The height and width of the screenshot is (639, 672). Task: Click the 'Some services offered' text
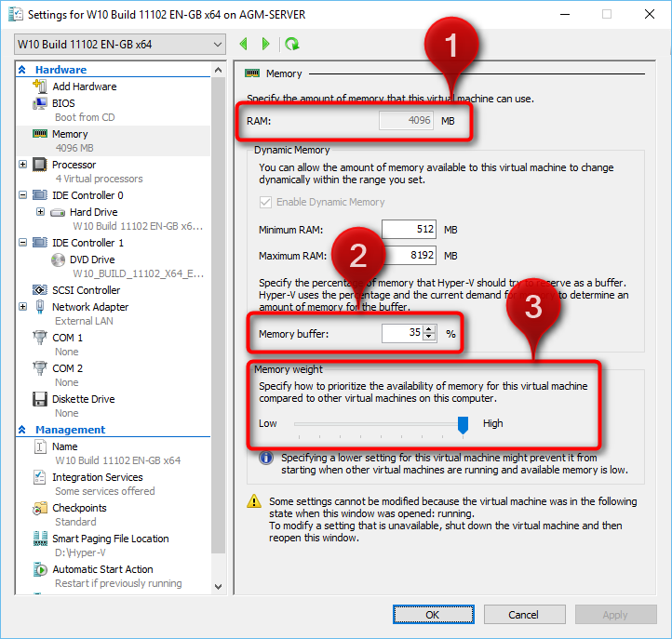[x=105, y=491]
